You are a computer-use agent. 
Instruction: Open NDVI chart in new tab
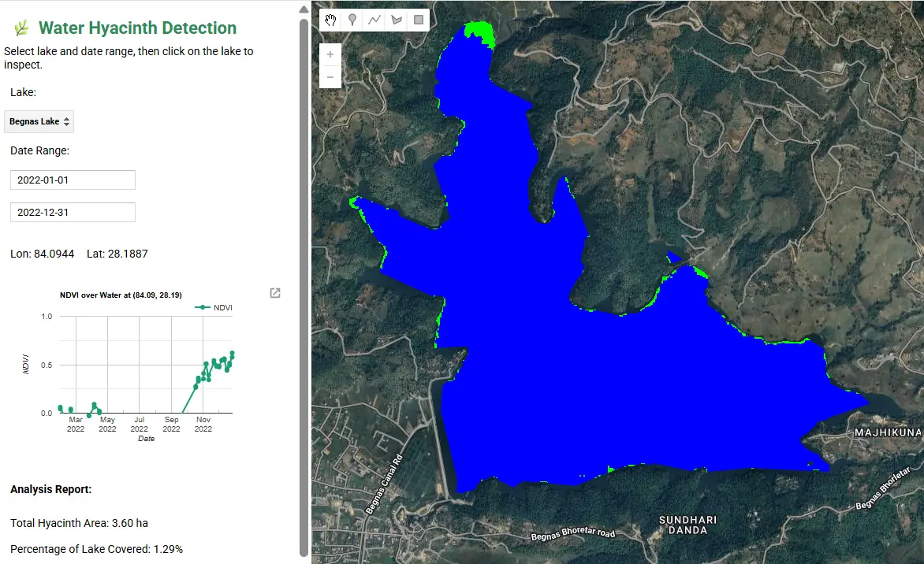coord(275,293)
